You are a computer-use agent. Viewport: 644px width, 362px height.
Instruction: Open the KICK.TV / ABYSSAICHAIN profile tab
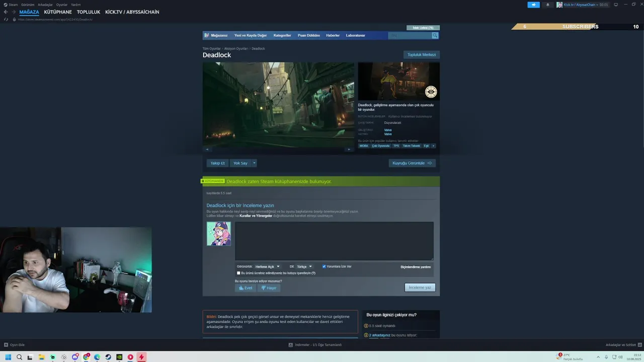[x=132, y=12]
